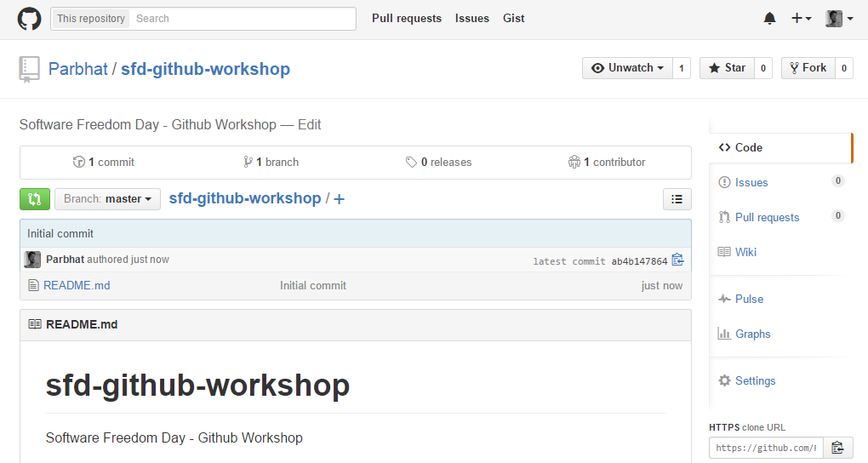The image size is (868, 463).
Task: View the forks count
Action: pos(843,68)
